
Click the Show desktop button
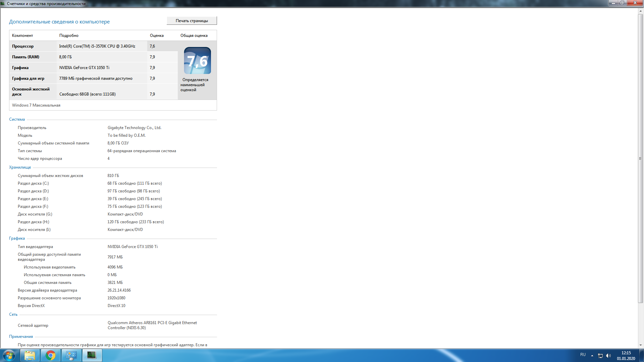click(x=642, y=355)
